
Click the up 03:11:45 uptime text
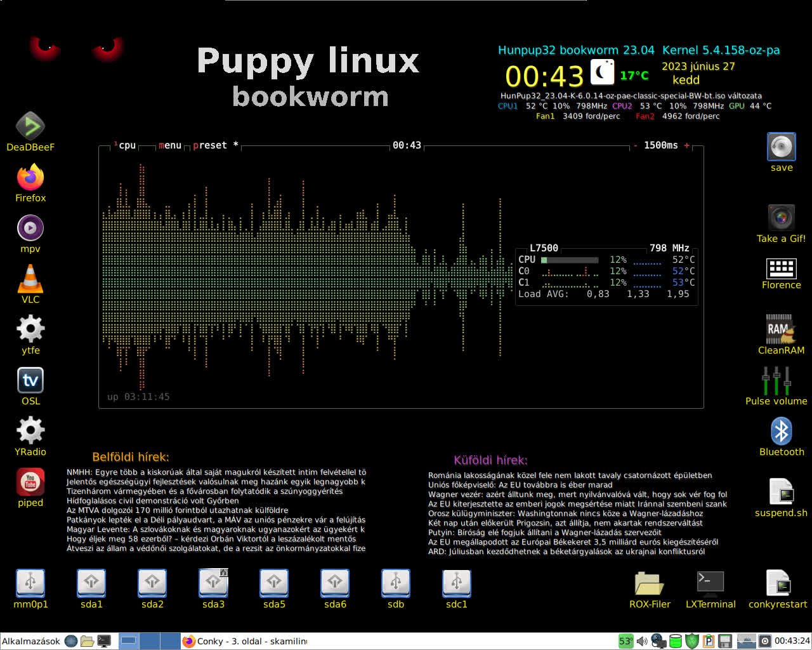point(138,397)
